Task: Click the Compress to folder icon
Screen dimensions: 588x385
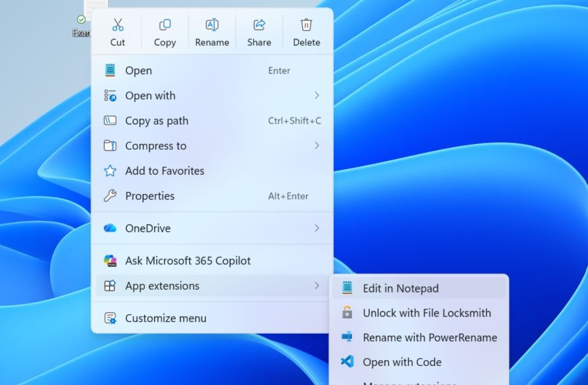Action: click(110, 145)
